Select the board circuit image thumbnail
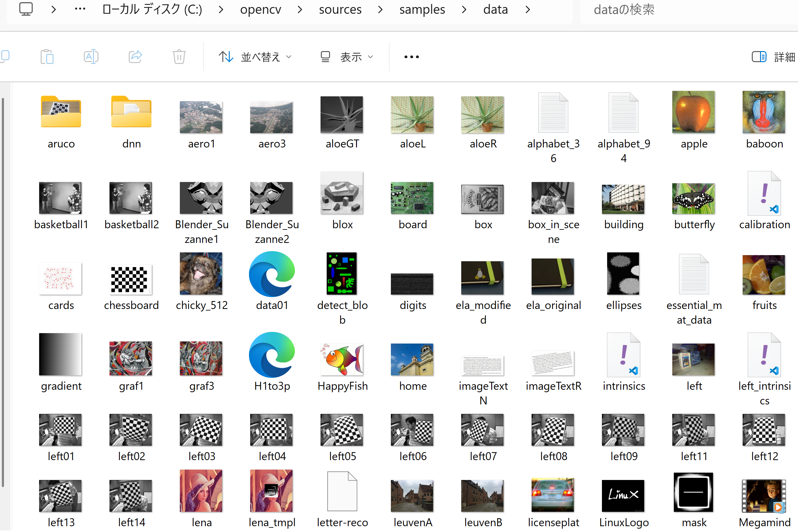798x532 pixels. pyautogui.click(x=412, y=198)
